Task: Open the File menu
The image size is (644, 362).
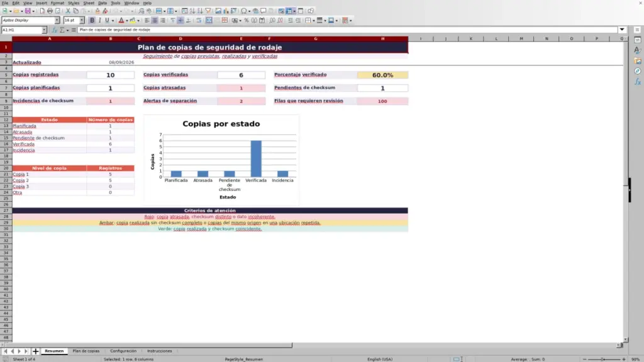Action: [5, 3]
